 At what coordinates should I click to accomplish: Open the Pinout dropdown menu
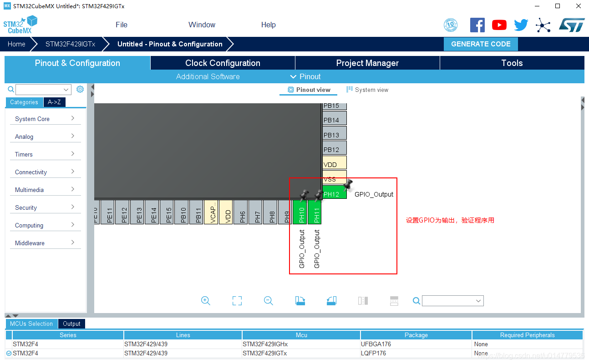point(305,76)
